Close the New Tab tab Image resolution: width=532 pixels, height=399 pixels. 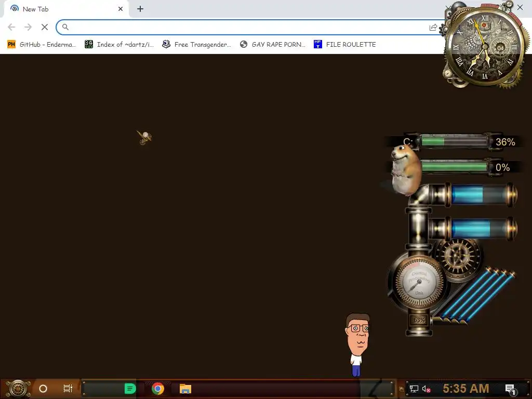(121, 9)
